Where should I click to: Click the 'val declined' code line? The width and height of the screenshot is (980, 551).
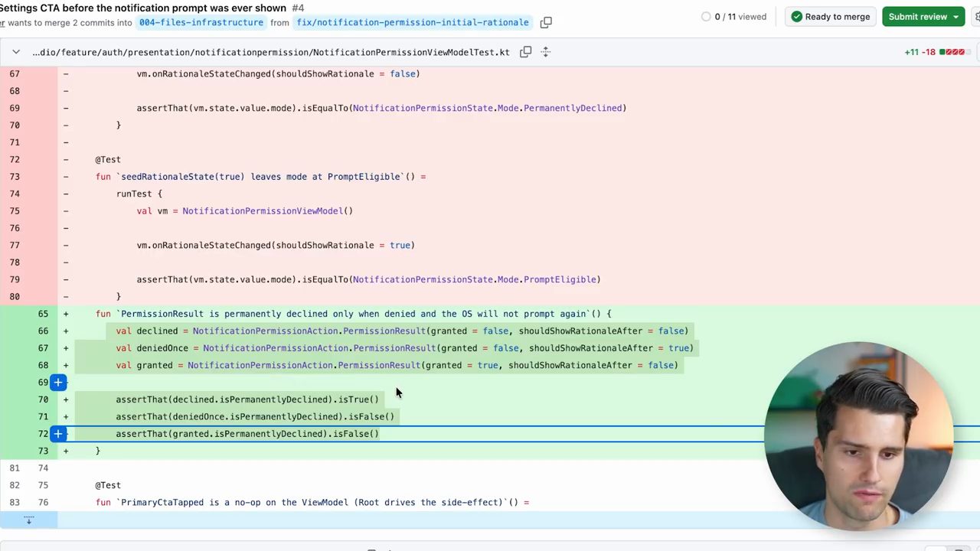(402, 331)
